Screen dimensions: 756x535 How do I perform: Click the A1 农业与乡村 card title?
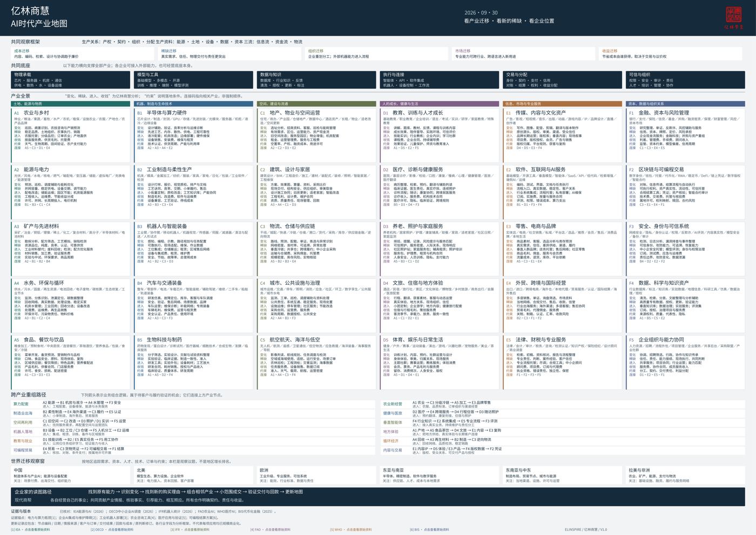pos(32,113)
